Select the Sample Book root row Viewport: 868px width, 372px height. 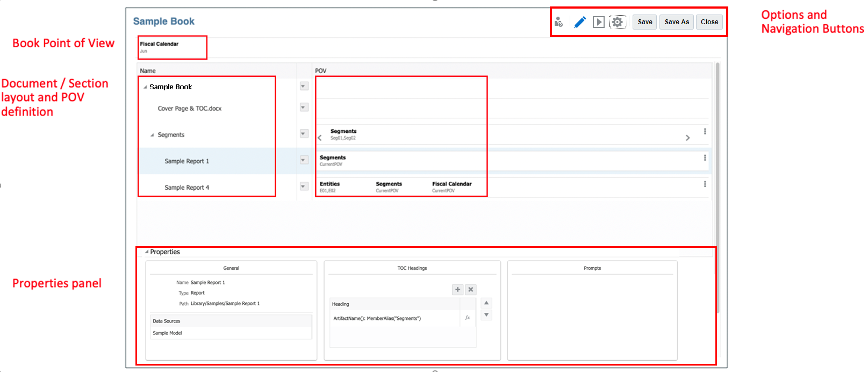[x=170, y=87]
